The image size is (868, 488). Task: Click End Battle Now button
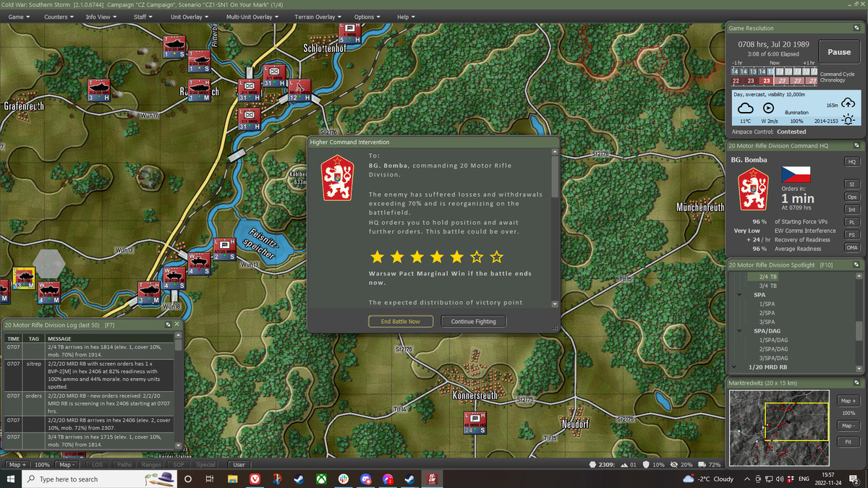[401, 321]
